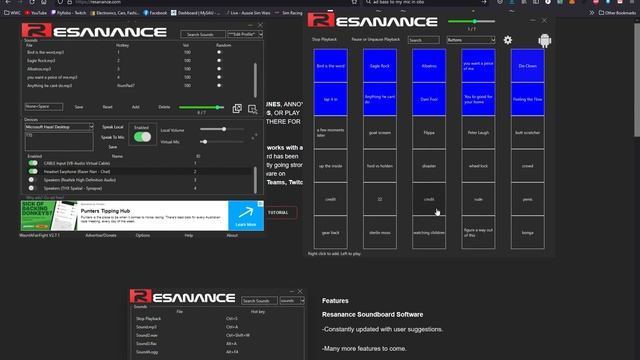Close the Punters Tipping Hub ad with its corner icon
The width and height of the screenshot is (640, 360).
coord(260,204)
